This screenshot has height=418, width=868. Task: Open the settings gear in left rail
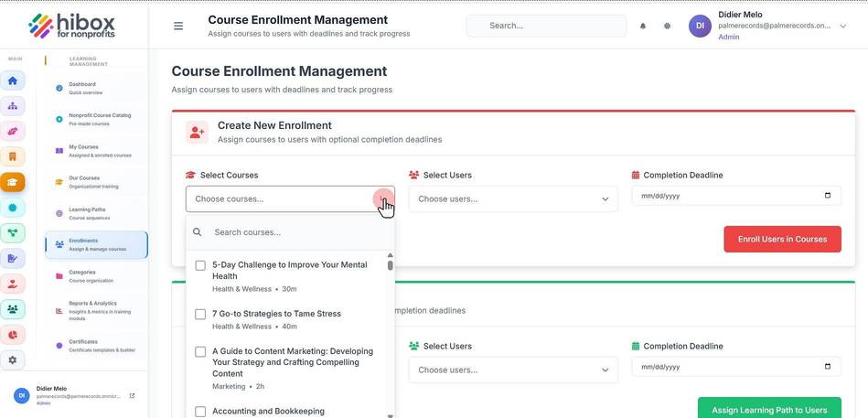coord(12,360)
